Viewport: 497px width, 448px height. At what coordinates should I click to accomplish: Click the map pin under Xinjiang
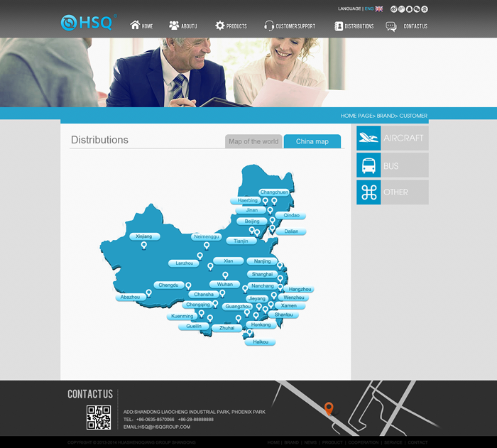[x=144, y=246]
